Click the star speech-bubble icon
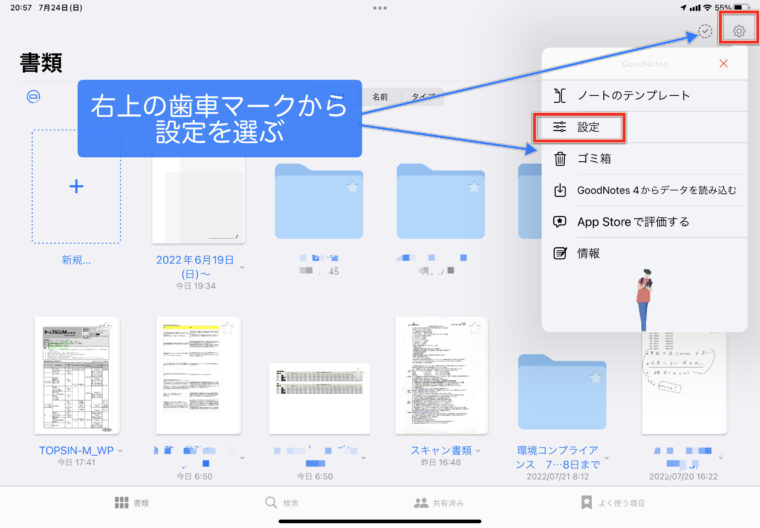The height and width of the screenshot is (528, 760). [560, 222]
